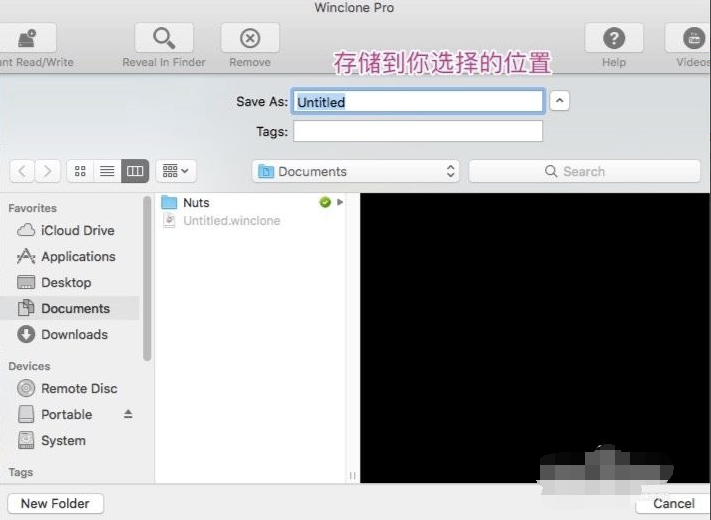
Task: Click the Untitled.winclone file icon
Action: click(x=169, y=221)
